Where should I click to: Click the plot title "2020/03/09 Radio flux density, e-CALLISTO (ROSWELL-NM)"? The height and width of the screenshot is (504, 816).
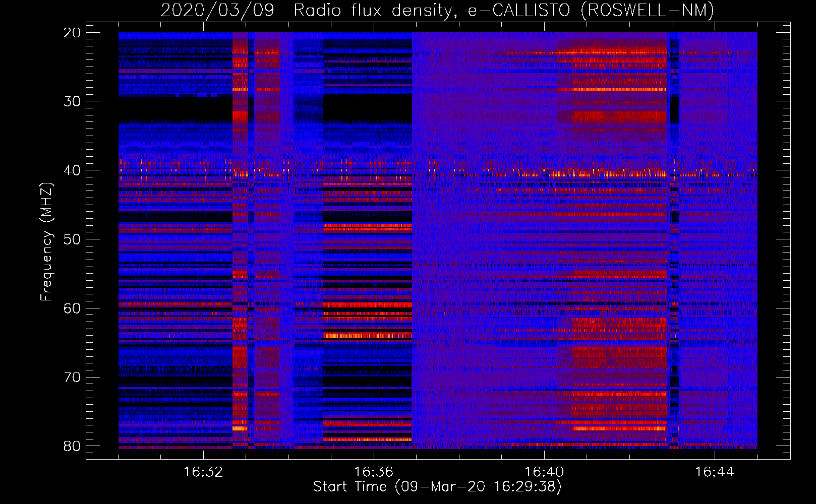pos(437,11)
